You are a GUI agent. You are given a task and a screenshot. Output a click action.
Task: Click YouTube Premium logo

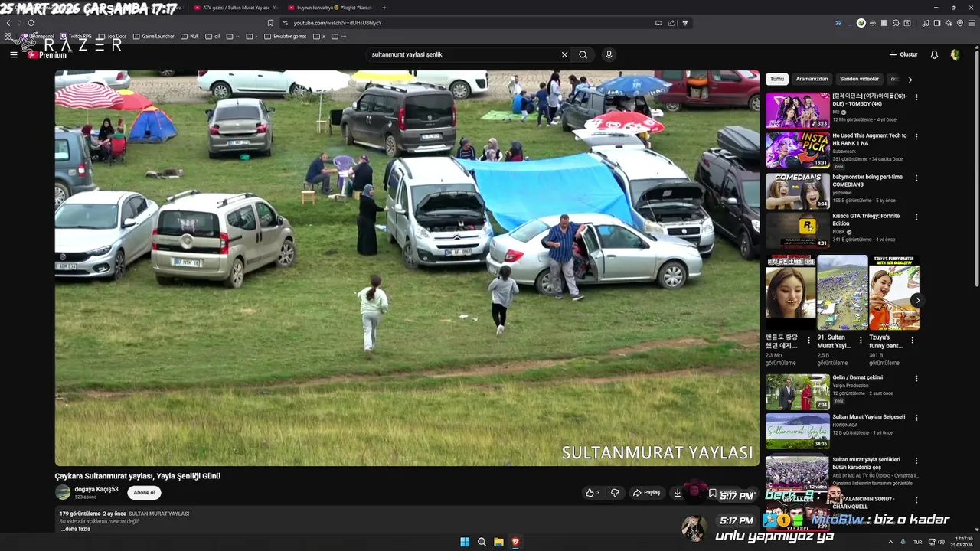[47, 55]
